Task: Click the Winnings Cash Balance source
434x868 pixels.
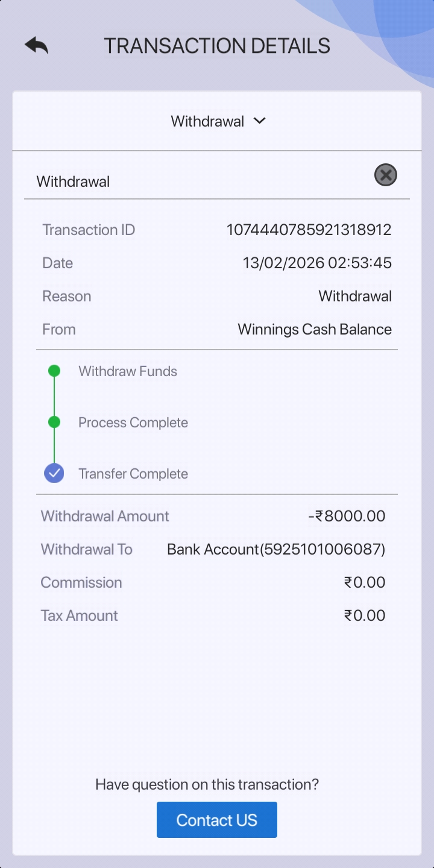Action: (315, 329)
